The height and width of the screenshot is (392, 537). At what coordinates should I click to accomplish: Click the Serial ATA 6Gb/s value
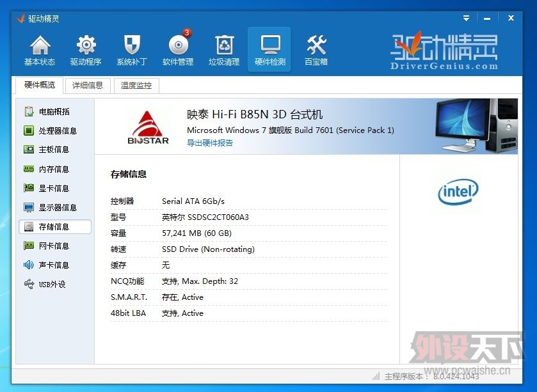193,201
